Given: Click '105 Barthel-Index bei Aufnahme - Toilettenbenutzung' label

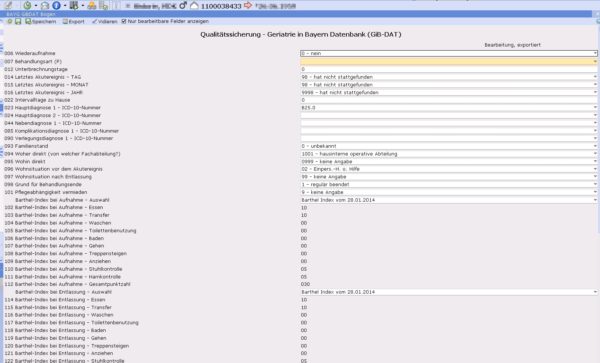Looking at the screenshot, I should click(70, 231).
